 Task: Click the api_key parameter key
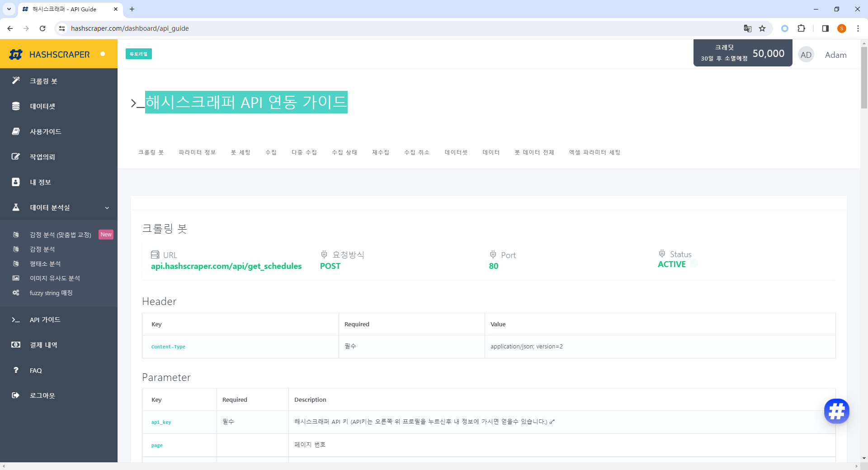161,422
